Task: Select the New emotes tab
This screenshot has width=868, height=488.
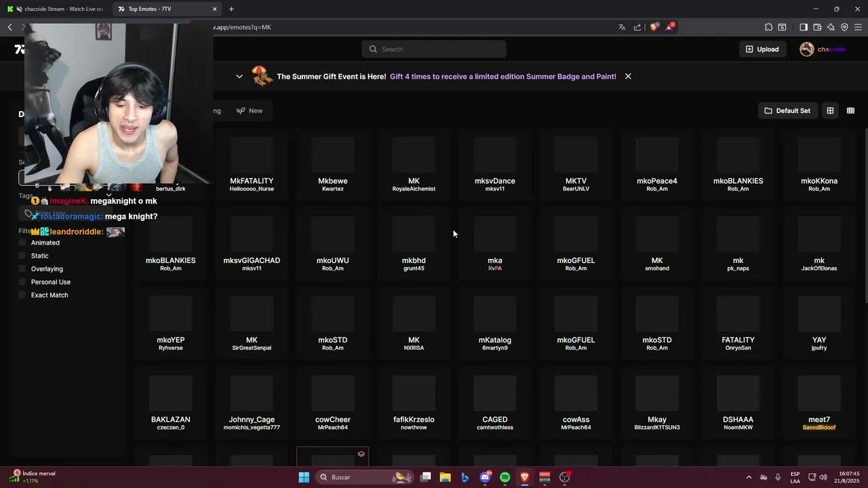Action: pyautogui.click(x=250, y=110)
